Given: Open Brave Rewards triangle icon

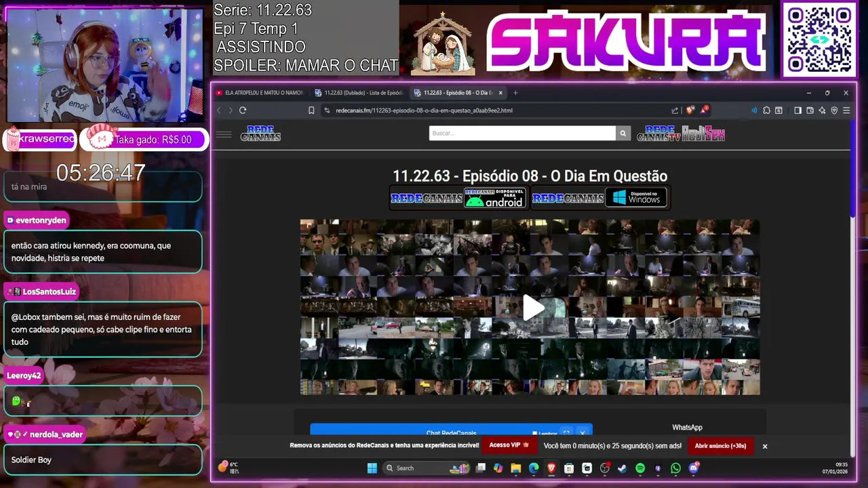Looking at the screenshot, I should point(704,110).
